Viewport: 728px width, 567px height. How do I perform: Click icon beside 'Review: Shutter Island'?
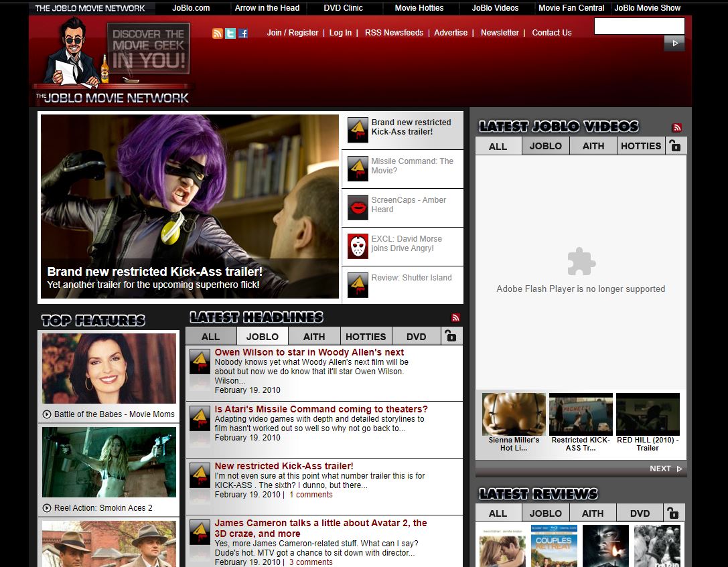click(x=358, y=285)
